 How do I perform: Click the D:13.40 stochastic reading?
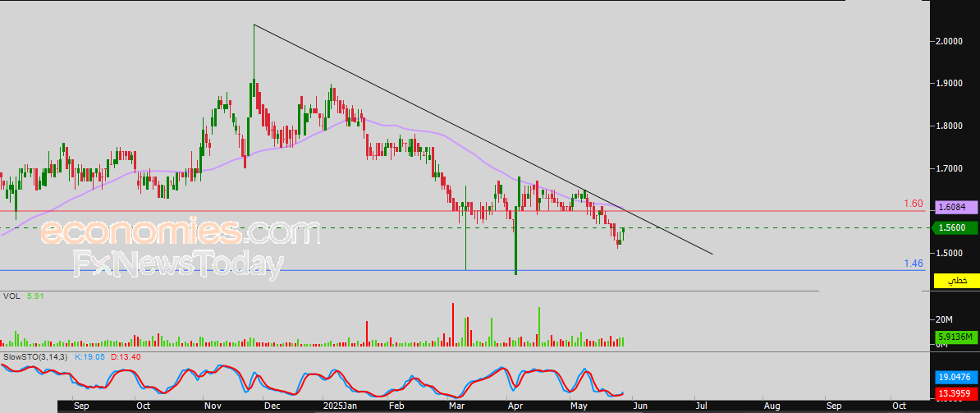tap(125, 357)
